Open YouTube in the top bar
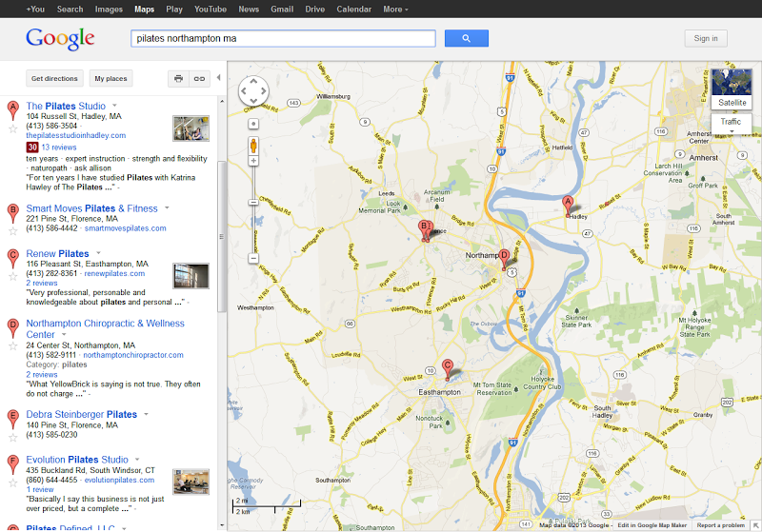The width and height of the screenshot is (762, 532). (x=211, y=10)
